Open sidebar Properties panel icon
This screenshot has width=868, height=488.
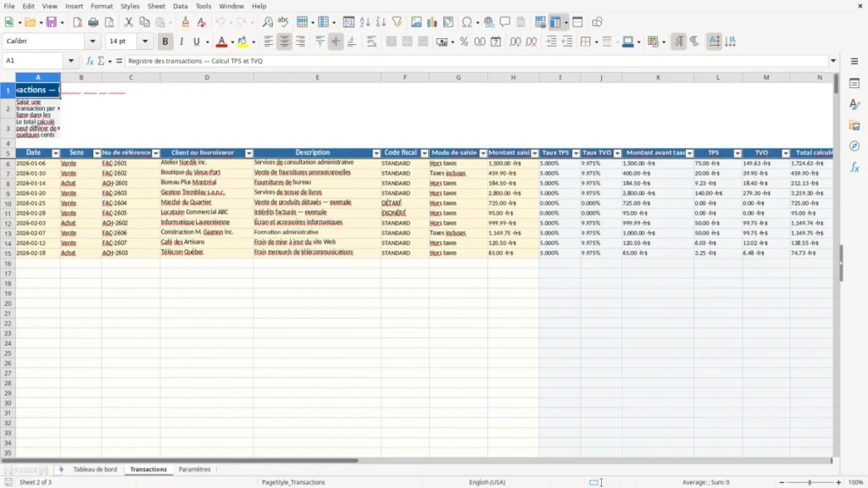pyautogui.click(x=854, y=84)
